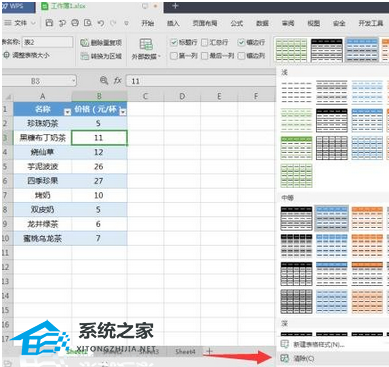Select the cell 蜜桃乌龙茶
The height and width of the screenshot is (367, 389).
[42, 238]
